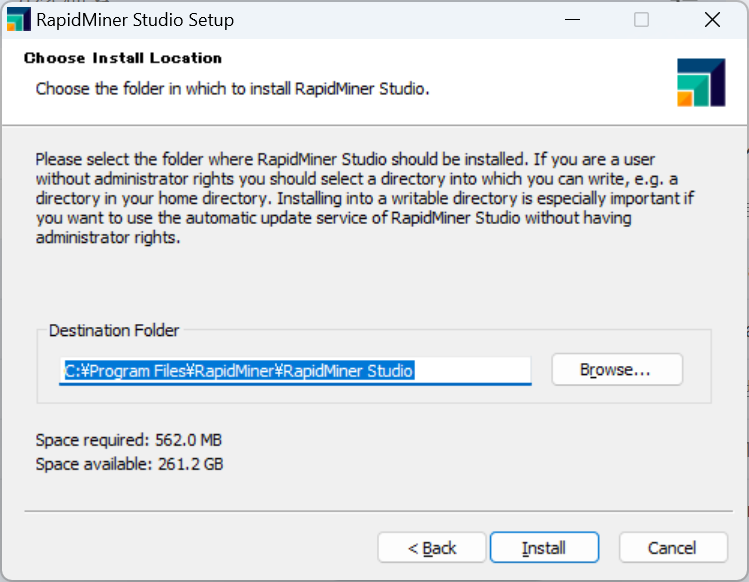Click the highlighted C:¥Program Files path text
This screenshot has width=749, height=582.
click(239, 371)
